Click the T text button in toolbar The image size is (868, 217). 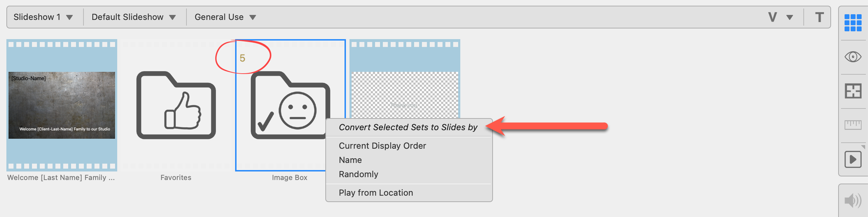[x=819, y=17]
